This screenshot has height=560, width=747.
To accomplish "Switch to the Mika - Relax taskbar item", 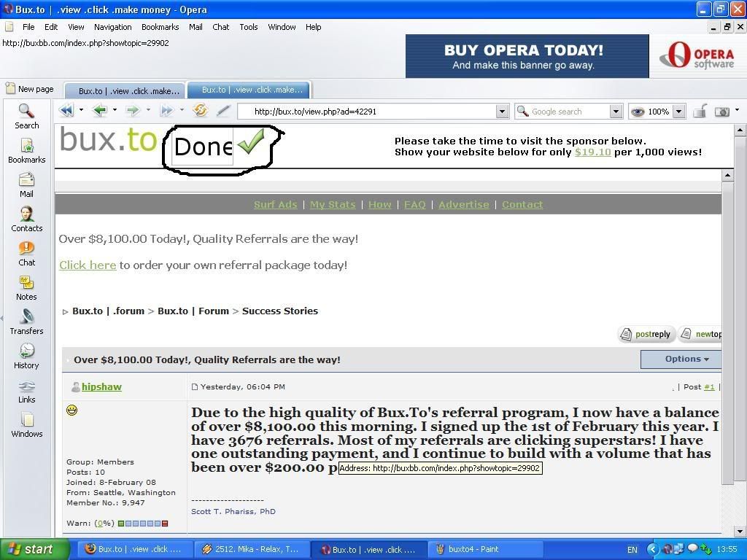I will [252, 549].
